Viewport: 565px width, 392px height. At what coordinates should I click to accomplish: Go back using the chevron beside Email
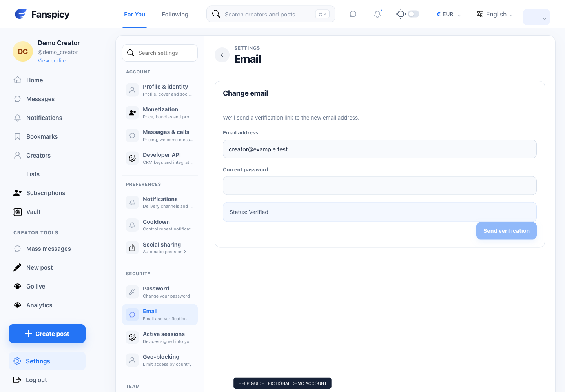222,55
